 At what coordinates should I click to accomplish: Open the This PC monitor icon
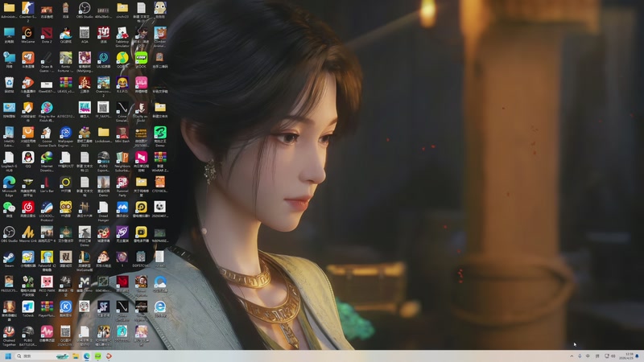pos(9,33)
